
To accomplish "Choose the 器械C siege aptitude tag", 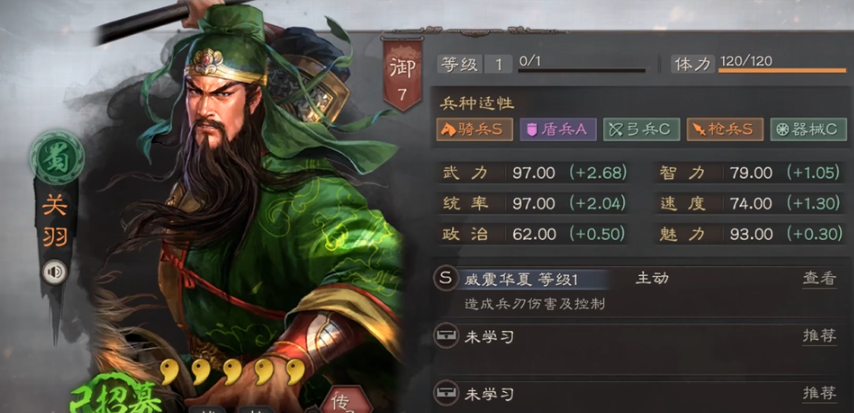I will click(808, 130).
